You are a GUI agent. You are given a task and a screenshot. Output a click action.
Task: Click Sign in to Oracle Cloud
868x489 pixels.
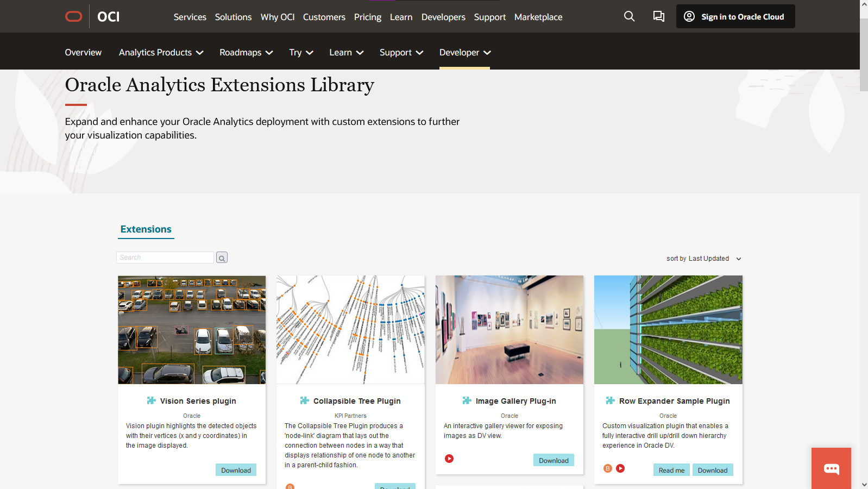click(x=735, y=16)
